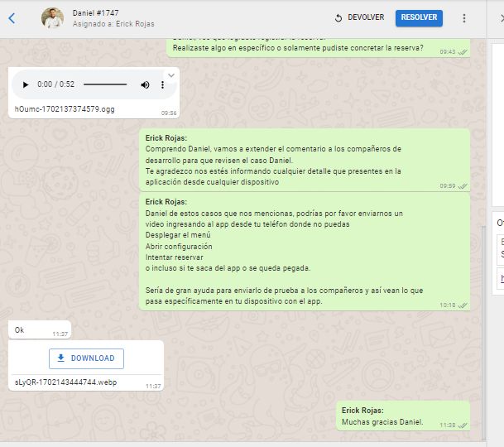The image size is (504, 447).
Task: Open Daniel's profile picture avatar
Action: point(52,18)
